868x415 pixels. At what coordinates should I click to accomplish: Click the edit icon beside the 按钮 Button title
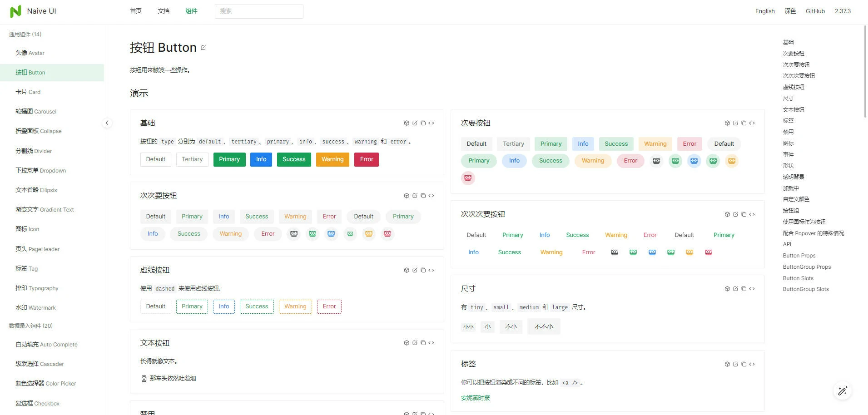pyautogui.click(x=203, y=47)
